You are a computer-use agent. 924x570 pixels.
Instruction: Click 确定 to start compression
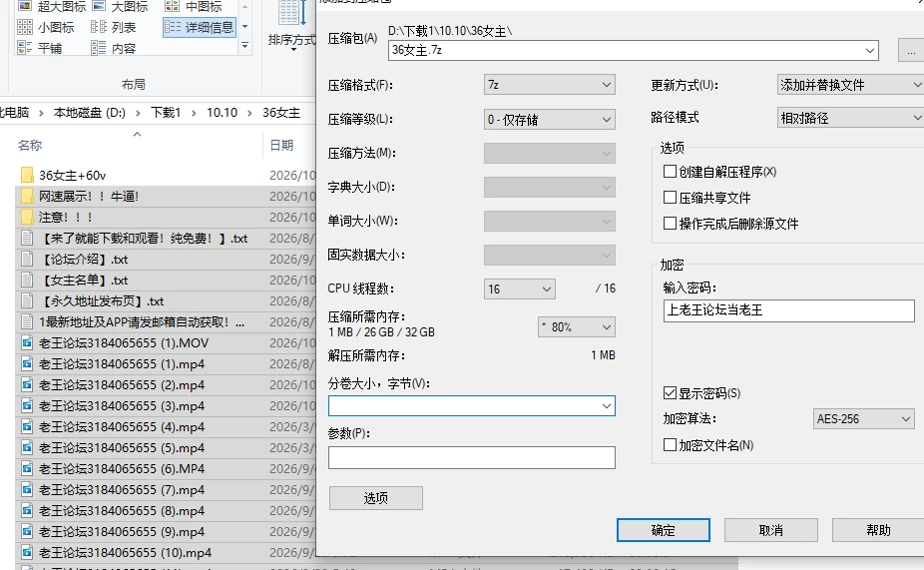coord(663,530)
